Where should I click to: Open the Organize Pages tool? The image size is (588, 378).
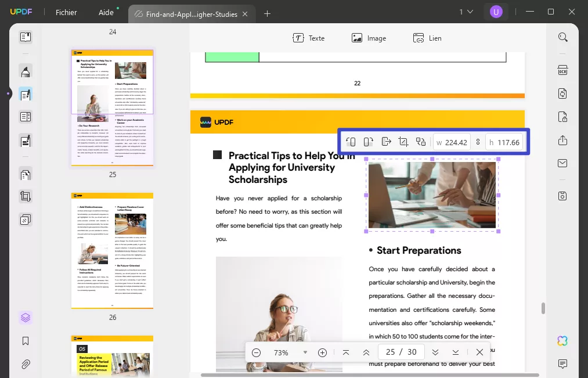click(x=25, y=174)
